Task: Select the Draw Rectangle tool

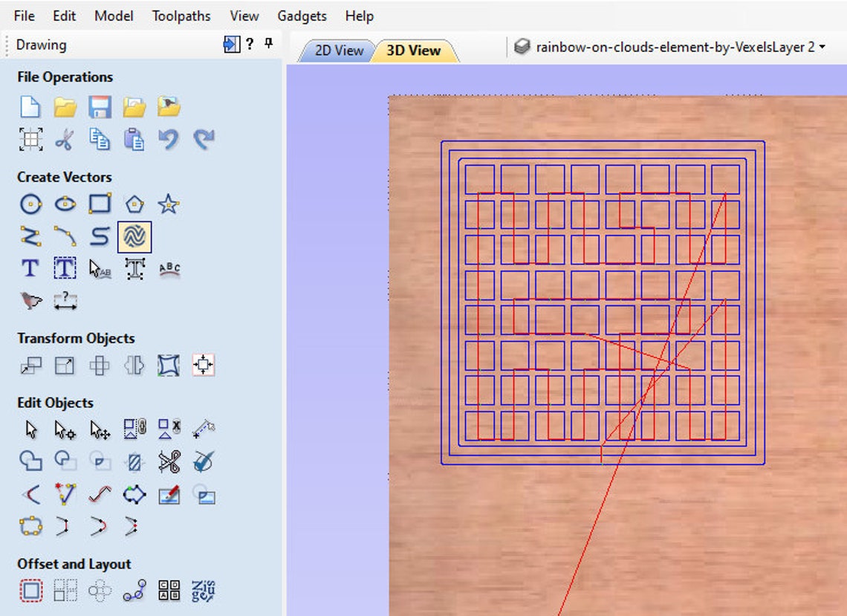Action: 100,204
